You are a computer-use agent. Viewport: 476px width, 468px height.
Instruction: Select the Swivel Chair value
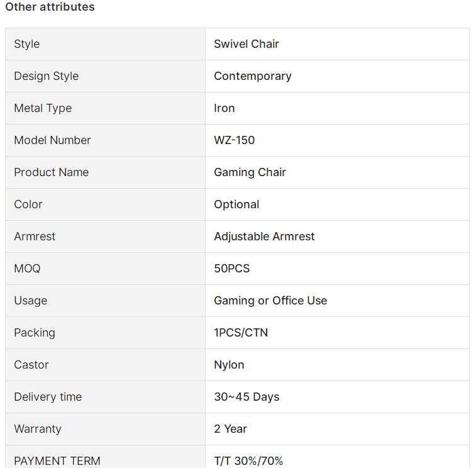246,44
